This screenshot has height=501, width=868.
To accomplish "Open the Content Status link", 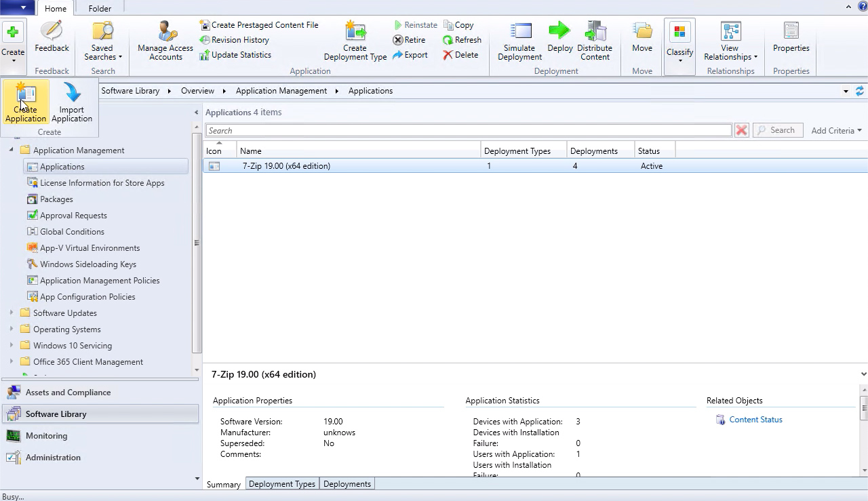I will pyautogui.click(x=755, y=420).
